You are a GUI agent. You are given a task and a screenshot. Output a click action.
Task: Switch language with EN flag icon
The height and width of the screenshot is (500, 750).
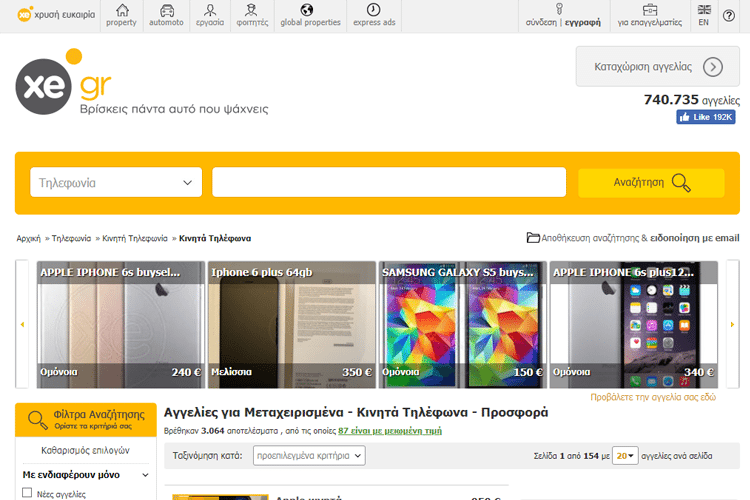coord(704,10)
